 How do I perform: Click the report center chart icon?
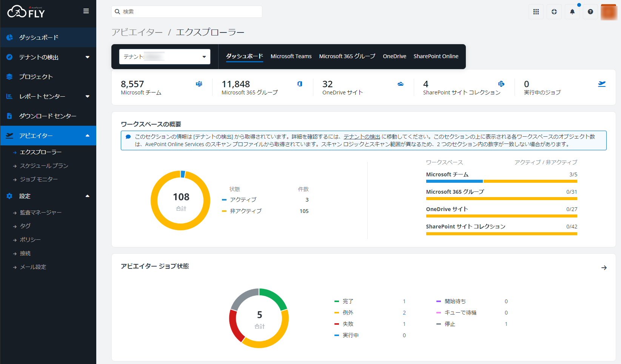[x=10, y=96]
